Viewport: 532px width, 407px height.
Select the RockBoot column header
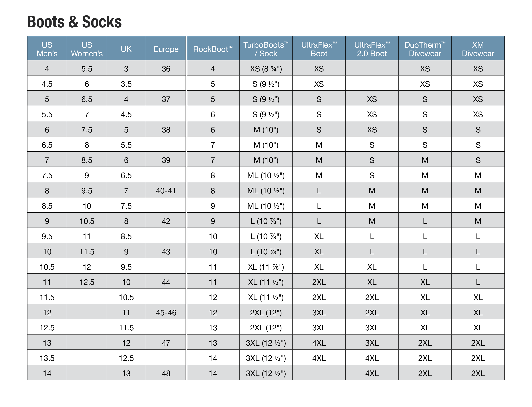213,48
